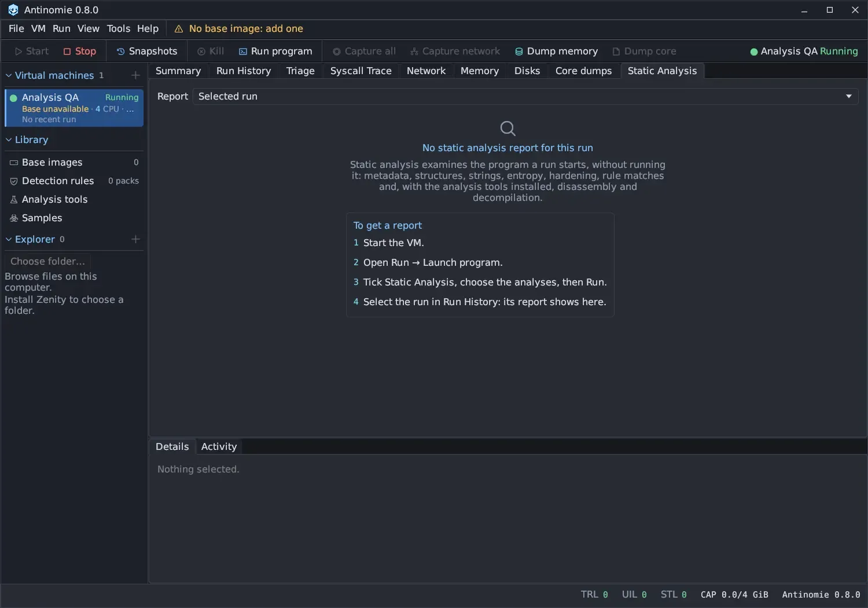Open the Run menu
The height and width of the screenshot is (608, 868).
[x=61, y=28]
